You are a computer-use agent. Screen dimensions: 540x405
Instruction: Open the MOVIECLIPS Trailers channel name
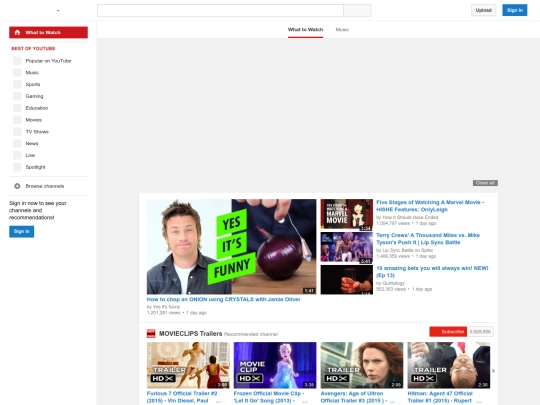click(190, 333)
